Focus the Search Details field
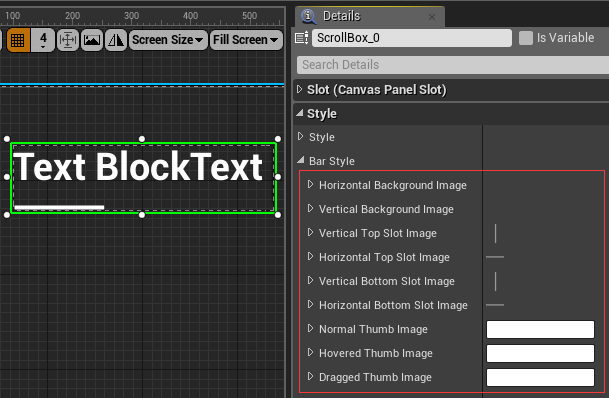Image resolution: width=609 pixels, height=398 pixels. [453, 64]
